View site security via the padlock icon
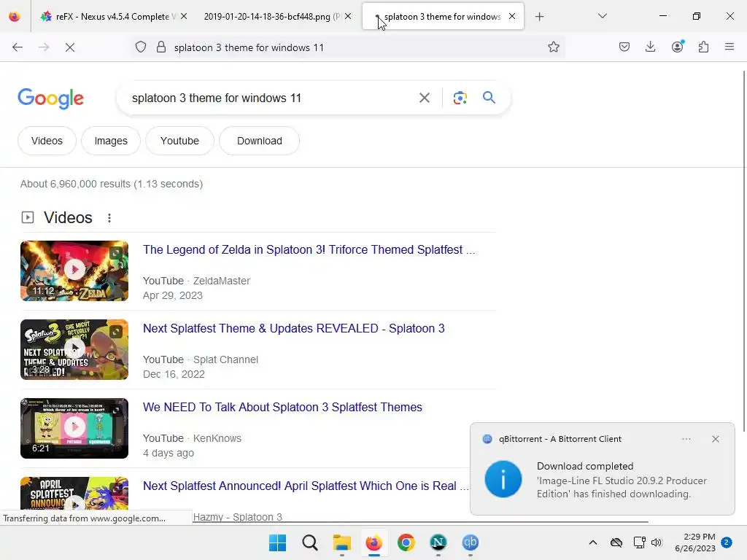The width and height of the screenshot is (747, 560). (x=161, y=47)
